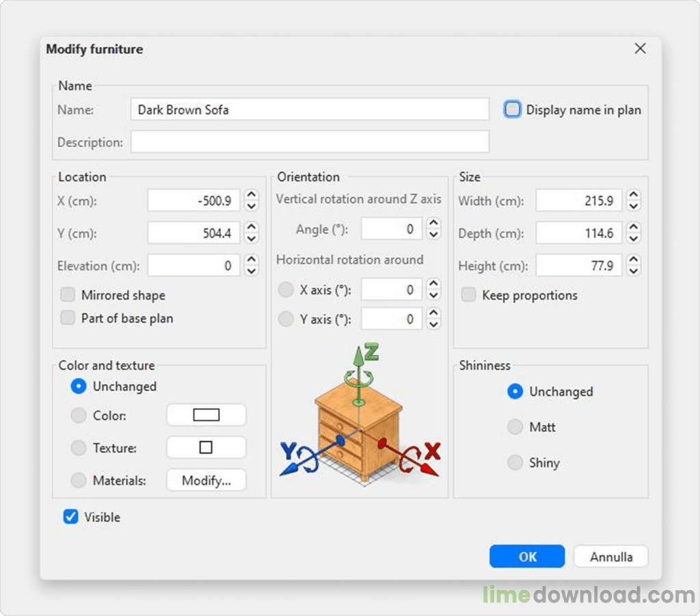Confirm changes with the OK button
This screenshot has width=700, height=616.
(x=527, y=557)
